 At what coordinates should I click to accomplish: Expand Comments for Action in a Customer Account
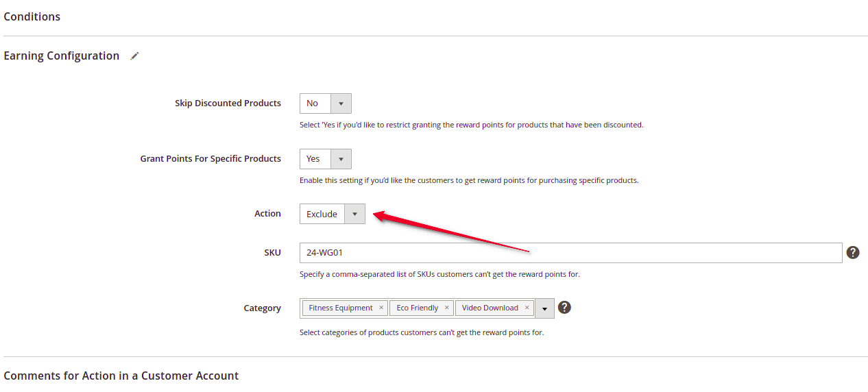click(121, 376)
